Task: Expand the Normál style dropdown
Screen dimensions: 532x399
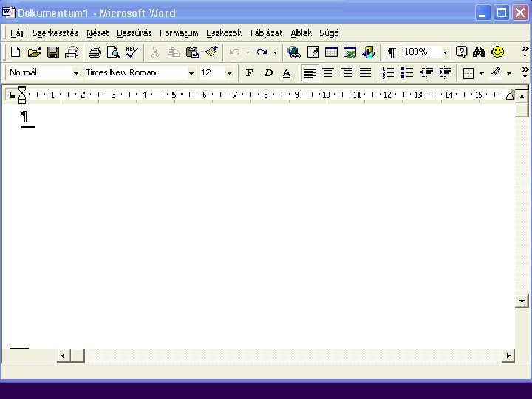Action: click(76, 73)
